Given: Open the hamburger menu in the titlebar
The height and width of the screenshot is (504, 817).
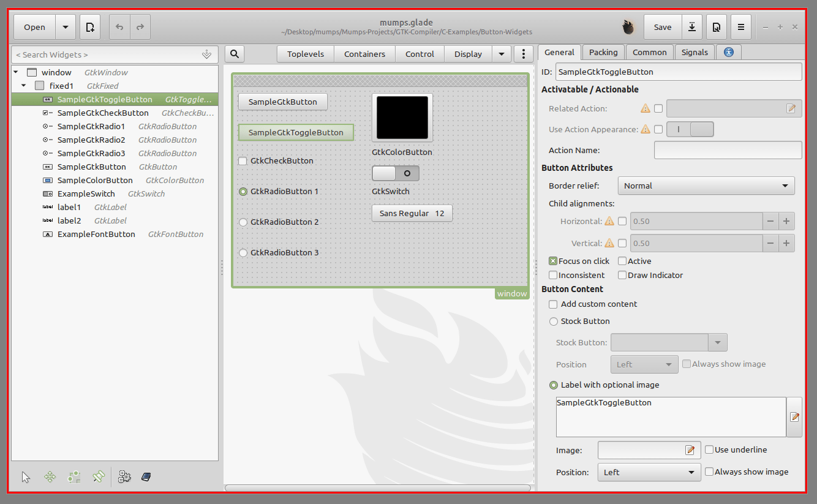Looking at the screenshot, I should (740, 27).
